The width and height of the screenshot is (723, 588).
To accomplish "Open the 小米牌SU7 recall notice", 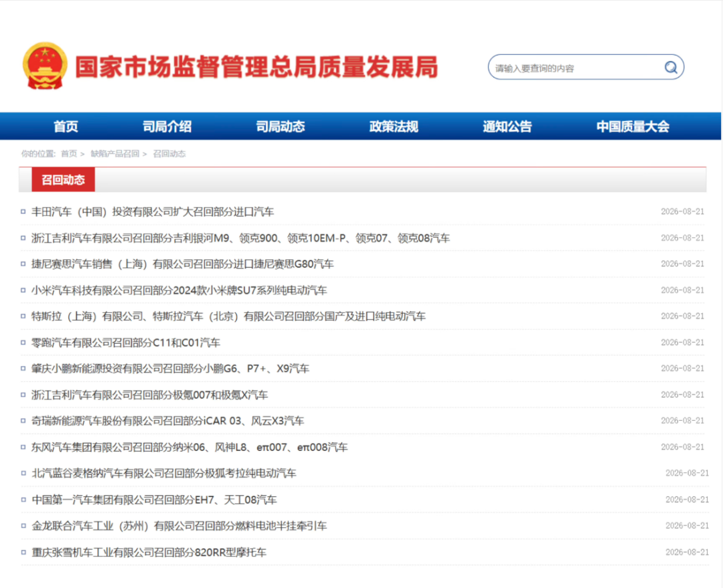I will (x=179, y=290).
